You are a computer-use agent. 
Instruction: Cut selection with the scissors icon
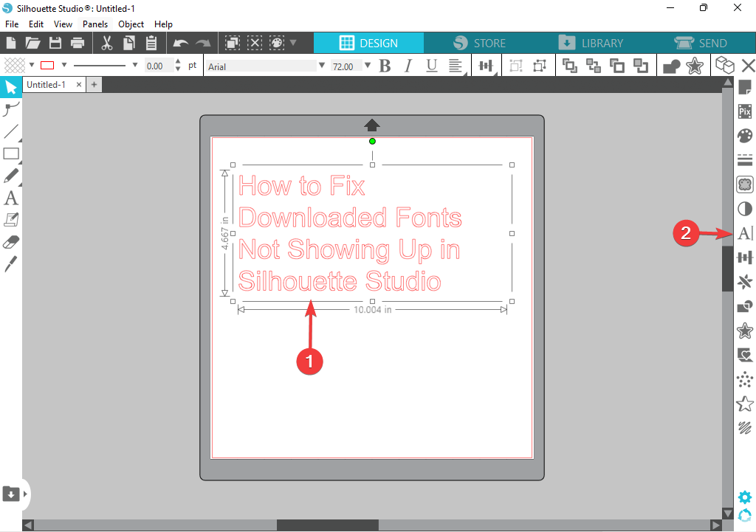(x=106, y=43)
